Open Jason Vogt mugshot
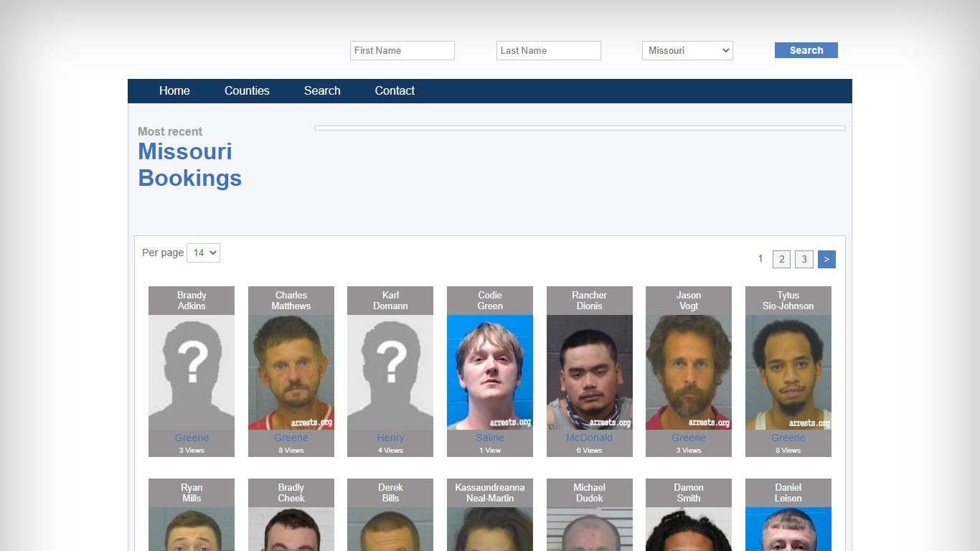This screenshot has height=551, width=980. click(x=689, y=372)
